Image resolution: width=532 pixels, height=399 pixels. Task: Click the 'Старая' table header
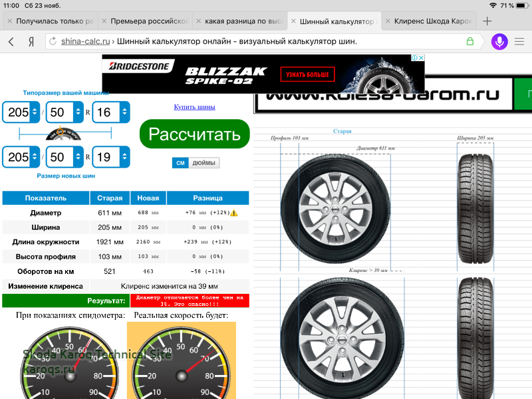[x=110, y=198]
